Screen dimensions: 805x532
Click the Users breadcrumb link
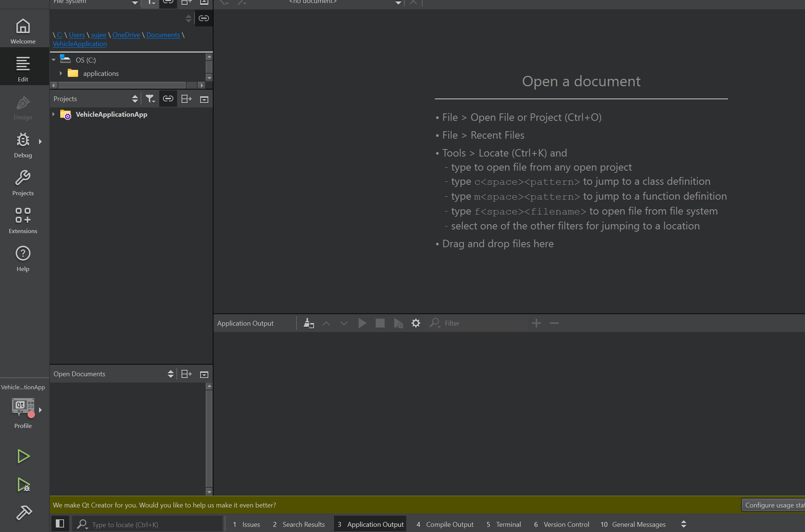click(x=77, y=35)
